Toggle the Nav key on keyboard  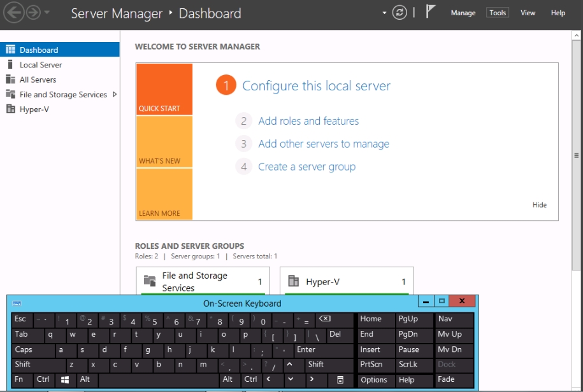coord(454,319)
